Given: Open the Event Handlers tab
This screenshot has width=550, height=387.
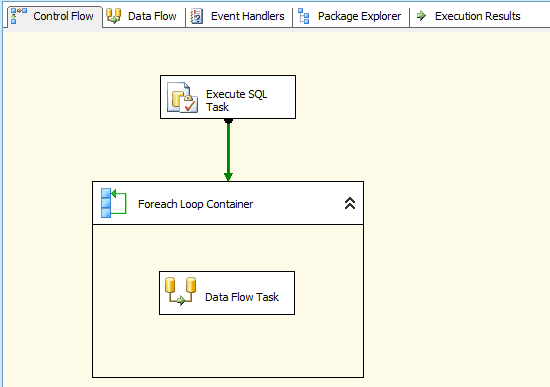Looking at the screenshot, I should click(x=239, y=16).
